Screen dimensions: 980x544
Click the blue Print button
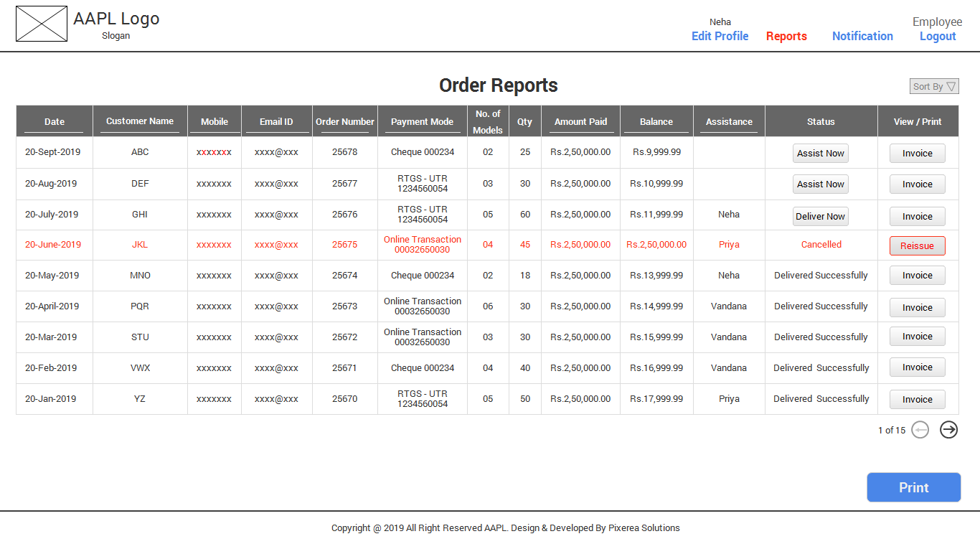[x=914, y=487]
